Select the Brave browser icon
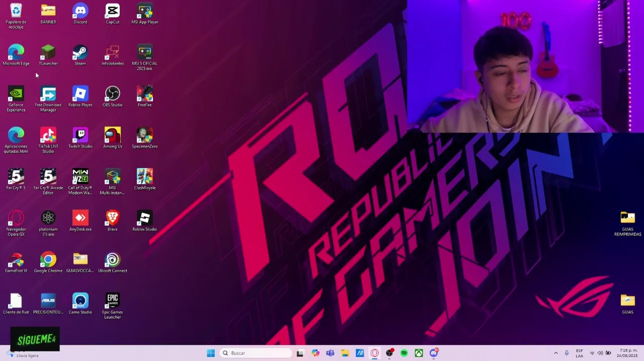Screen dimensions: 644x361 click(x=112, y=221)
